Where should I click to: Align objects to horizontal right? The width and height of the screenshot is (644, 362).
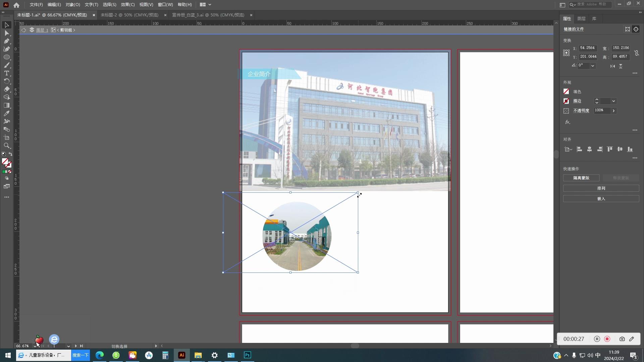[600, 149]
